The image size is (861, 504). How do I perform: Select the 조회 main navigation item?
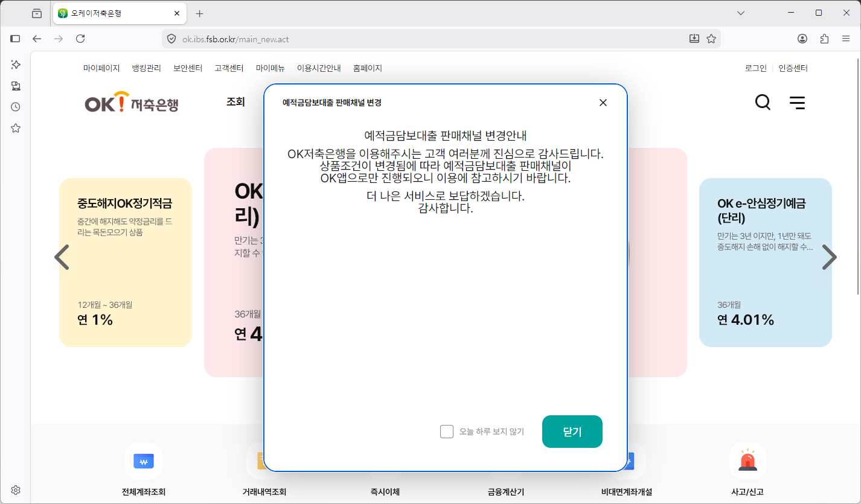pyautogui.click(x=235, y=102)
